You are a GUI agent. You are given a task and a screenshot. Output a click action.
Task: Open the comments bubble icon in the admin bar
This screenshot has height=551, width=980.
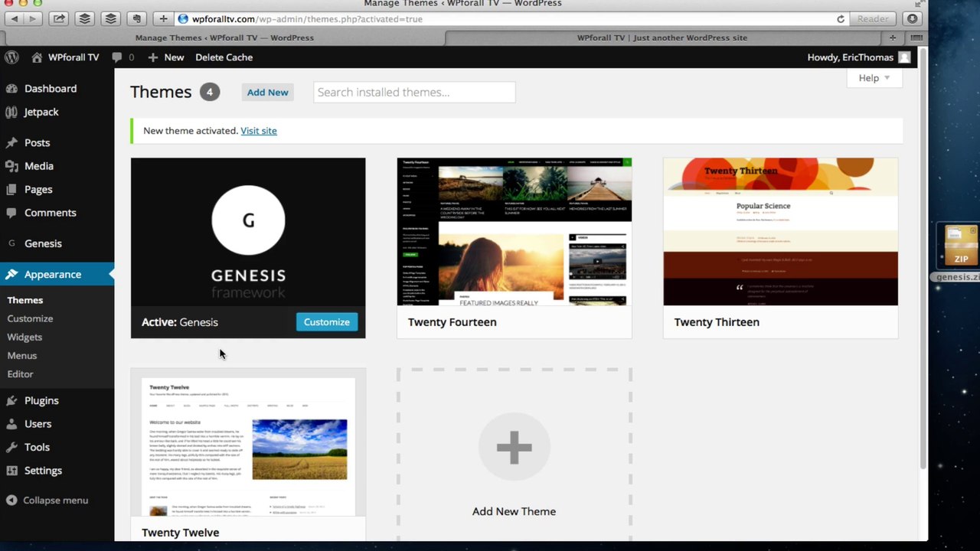pos(116,57)
